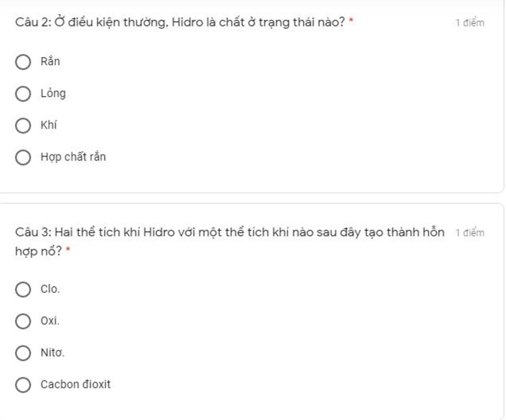Choose the Khí radio button
Viewport: 506px width, 420px height.
click(23, 126)
